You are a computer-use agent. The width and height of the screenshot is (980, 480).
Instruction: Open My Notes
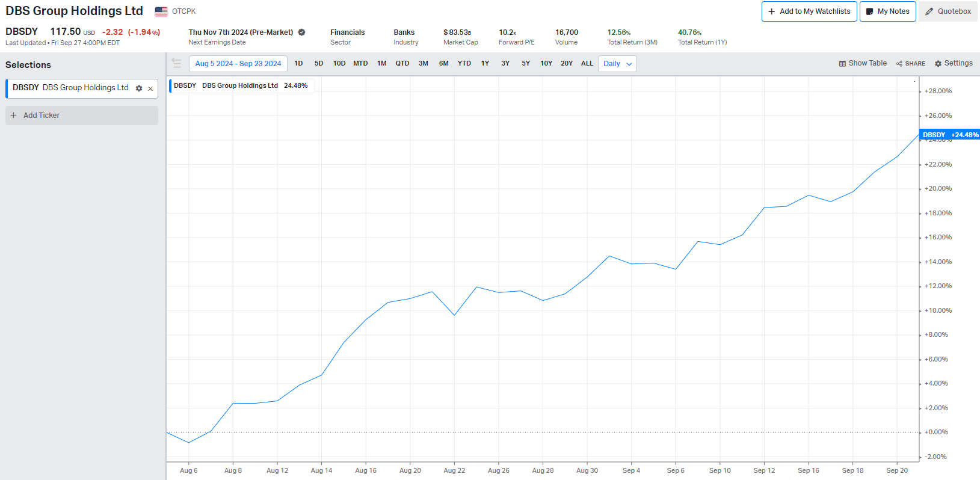888,11
